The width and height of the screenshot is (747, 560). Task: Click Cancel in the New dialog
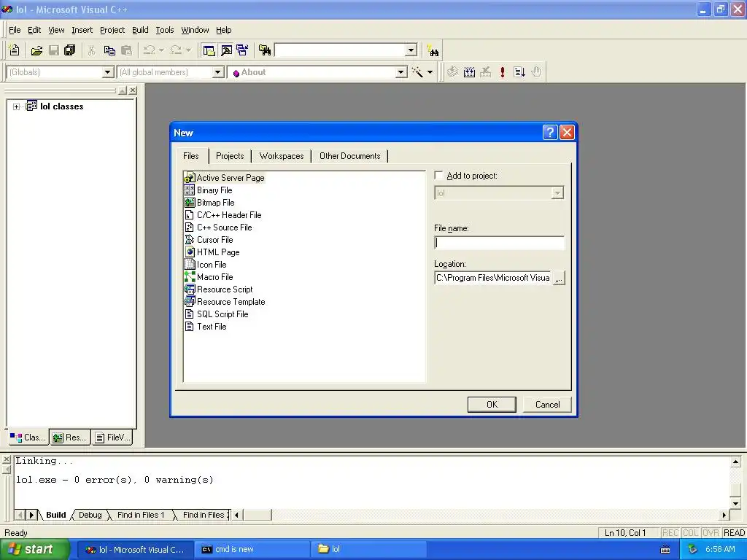tap(547, 404)
